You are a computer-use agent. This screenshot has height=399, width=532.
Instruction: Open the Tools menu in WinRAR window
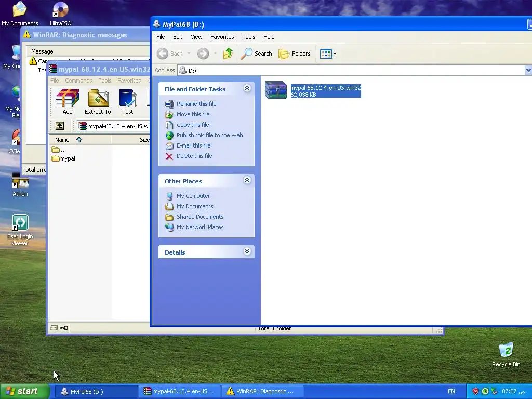(105, 81)
